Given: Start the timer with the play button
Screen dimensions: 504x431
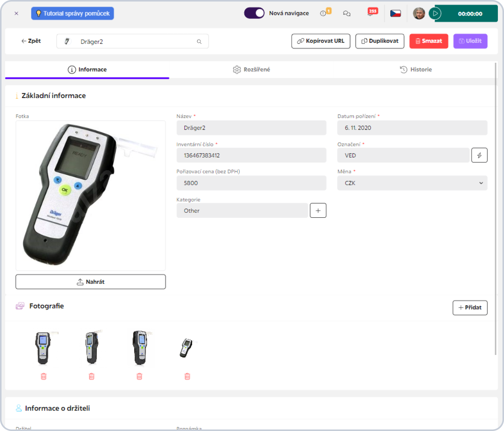Looking at the screenshot, I should (x=435, y=13).
